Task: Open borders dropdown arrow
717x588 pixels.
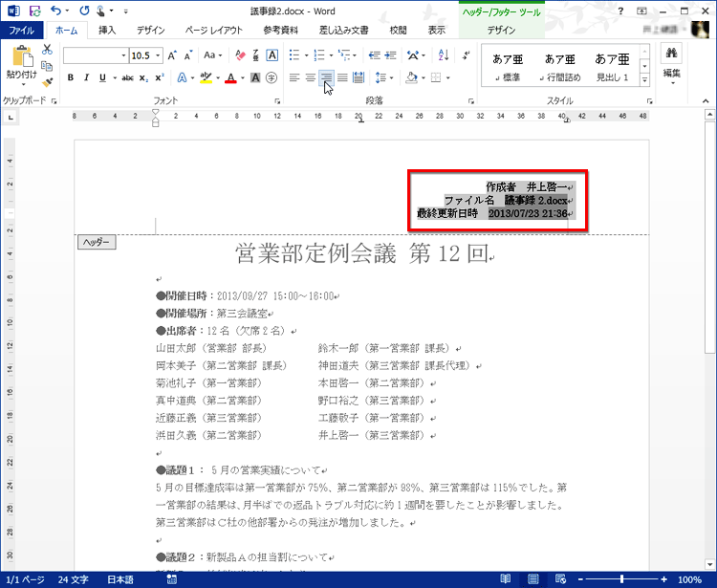Action: (x=448, y=78)
